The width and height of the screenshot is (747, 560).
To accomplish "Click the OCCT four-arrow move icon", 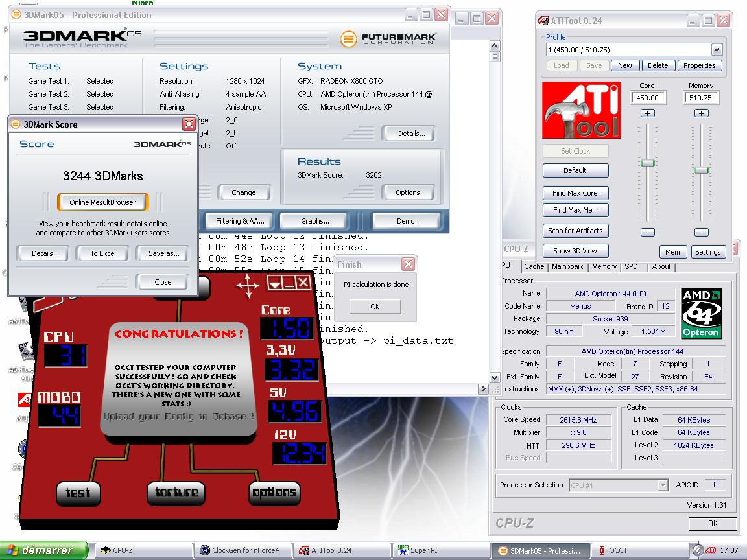I will (248, 286).
